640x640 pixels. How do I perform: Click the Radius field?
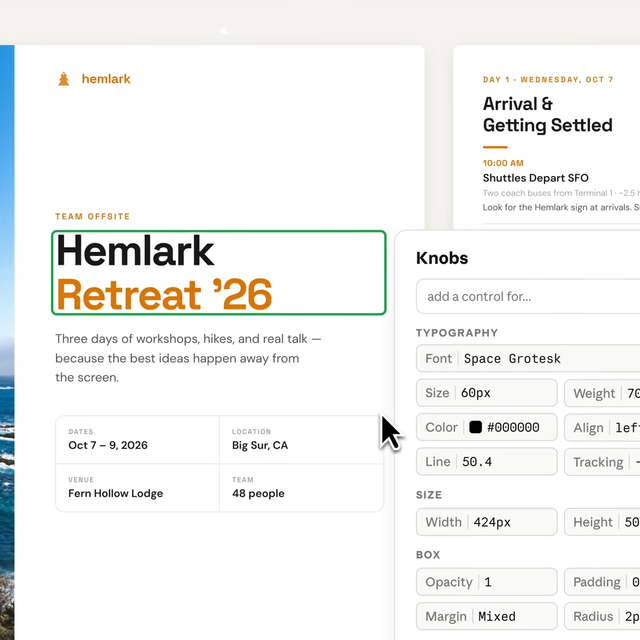coord(602,616)
